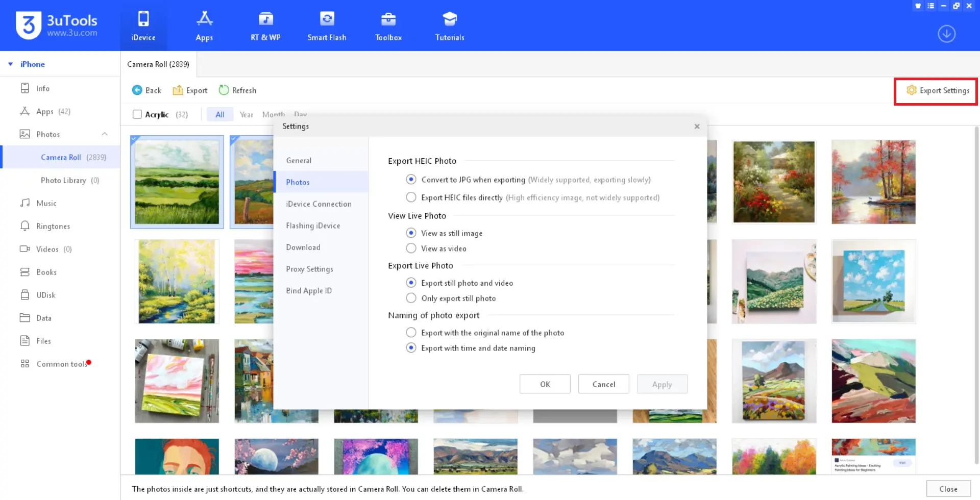
Task: Open the Tutorials section
Action: [450, 26]
